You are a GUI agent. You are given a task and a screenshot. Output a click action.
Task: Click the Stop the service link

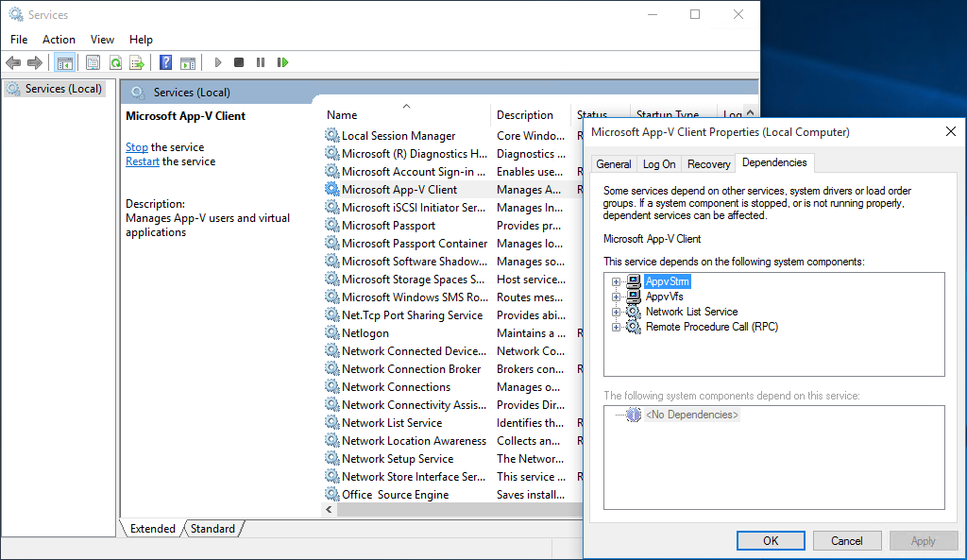pyautogui.click(x=137, y=147)
